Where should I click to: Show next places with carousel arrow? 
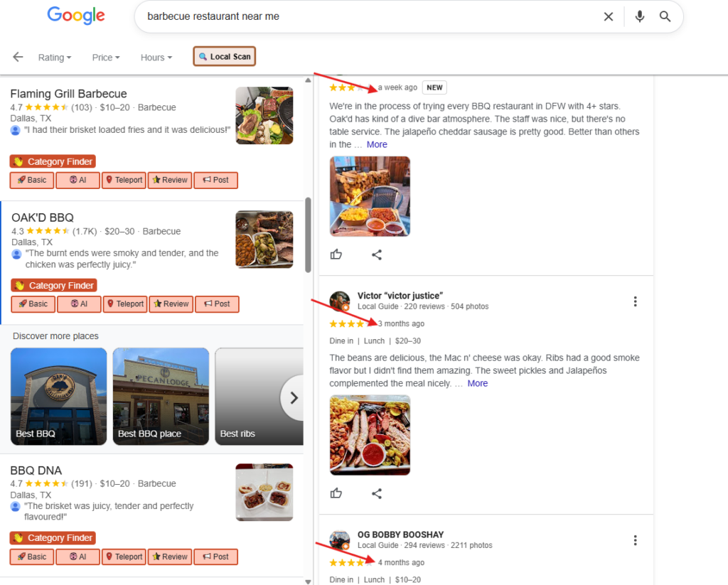(x=293, y=397)
